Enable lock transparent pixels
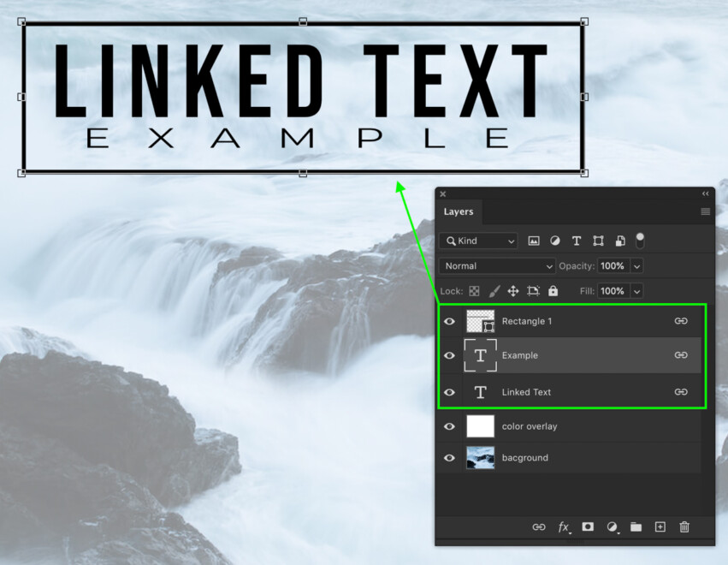This screenshot has height=565, width=728. coord(473,291)
